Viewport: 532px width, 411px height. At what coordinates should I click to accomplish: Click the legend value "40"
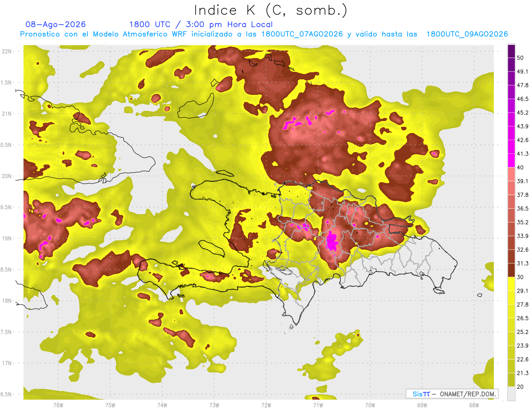(x=520, y=168)
